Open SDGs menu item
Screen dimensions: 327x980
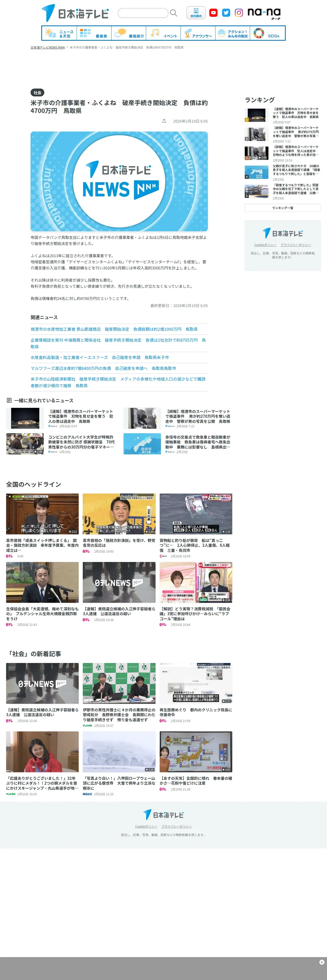pos(267,34)
